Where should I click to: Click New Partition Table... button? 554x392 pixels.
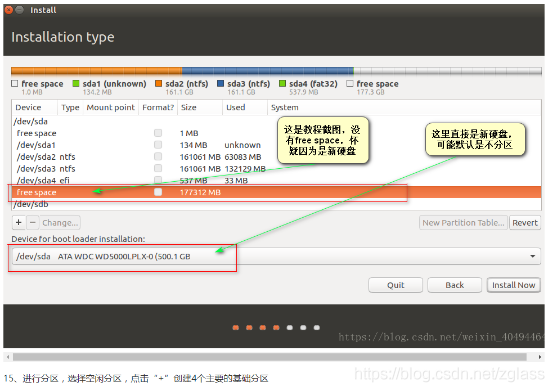tap(463, 223)
